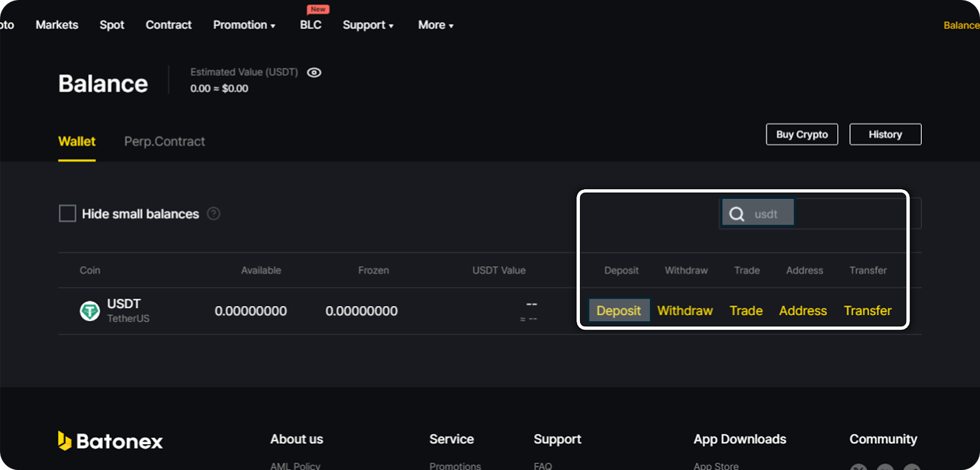This screenshot has height=470, width=980.
Task: Open the Contract menu item
Action: [168, 25]
